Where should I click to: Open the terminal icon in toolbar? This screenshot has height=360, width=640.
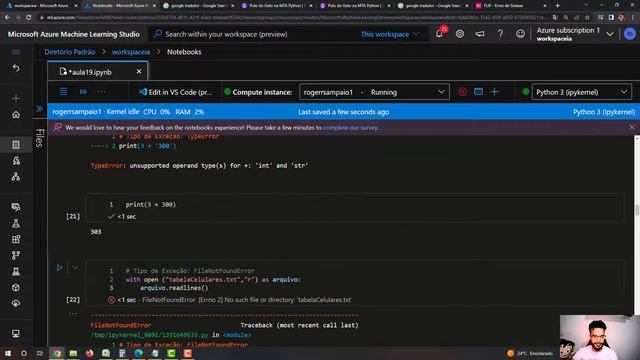point(478,92)
